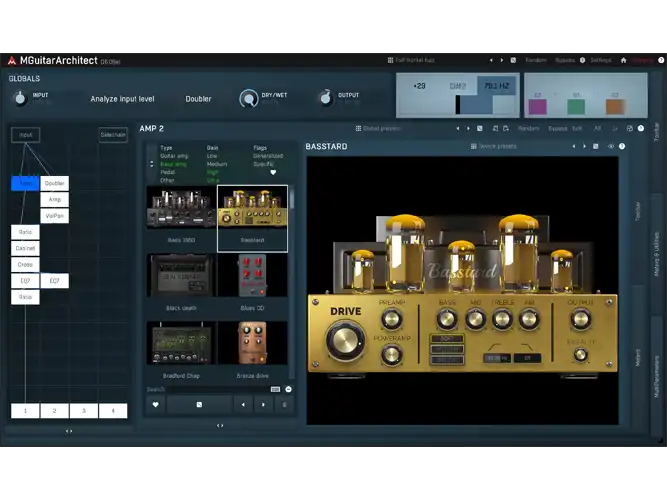The image size is (667, 500).
Task: Open the global presets grid icon
Action: click(390, 60)
